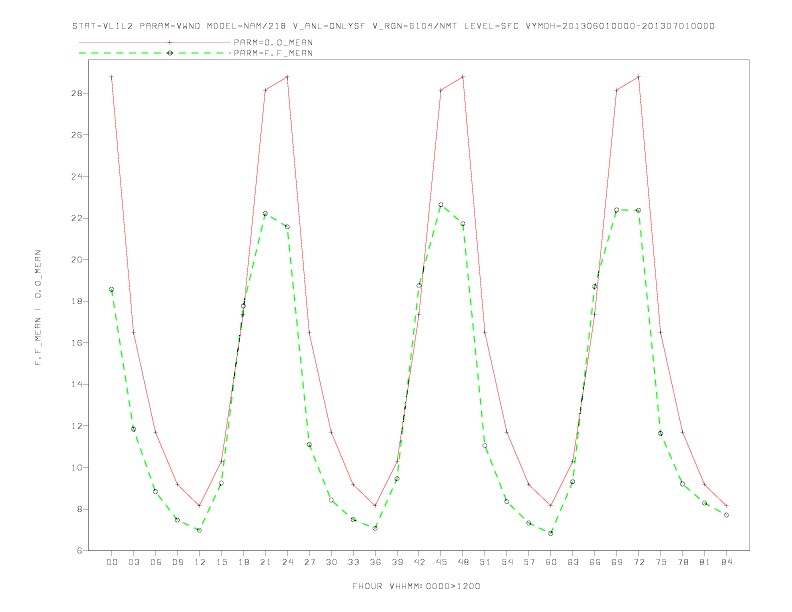This screenshot has width=792, height=612.
Task: Click the PARM=F.F_MEAN legend label
Action: [x=273, y=53]
